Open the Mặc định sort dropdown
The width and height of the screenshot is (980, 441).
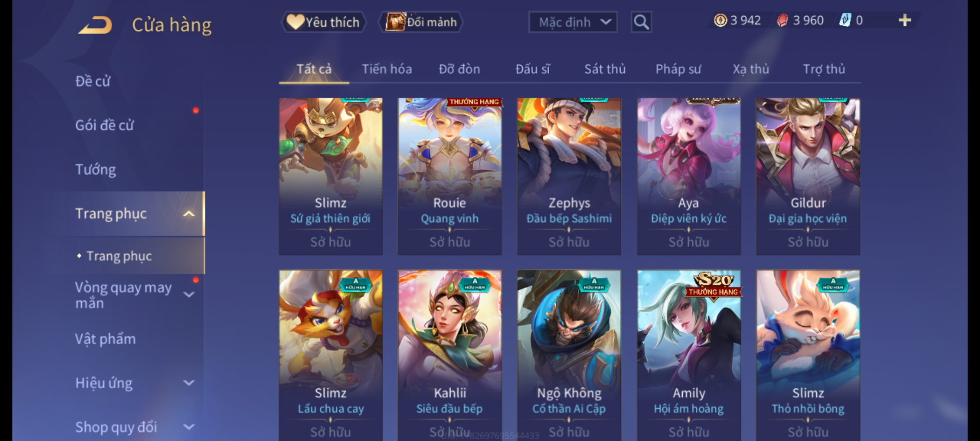573,22
